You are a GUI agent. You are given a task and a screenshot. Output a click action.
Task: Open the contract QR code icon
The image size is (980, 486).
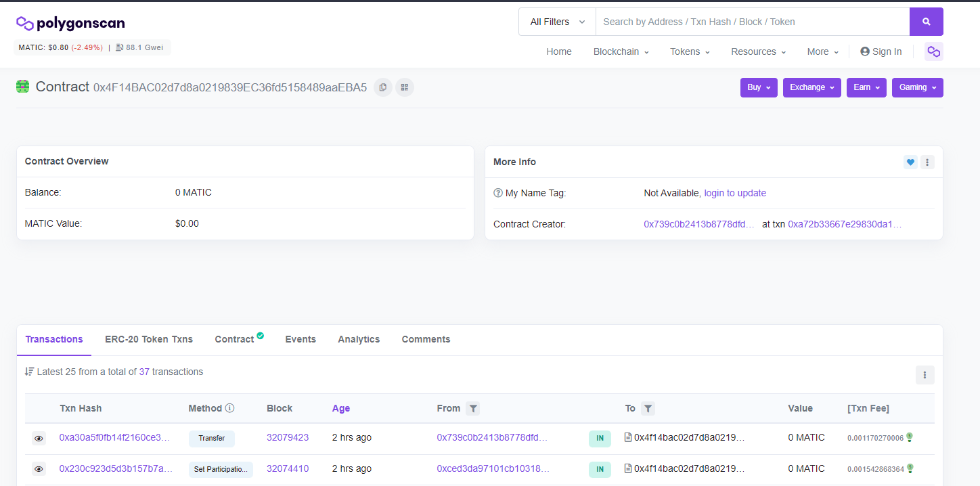[x=404, y=87]
